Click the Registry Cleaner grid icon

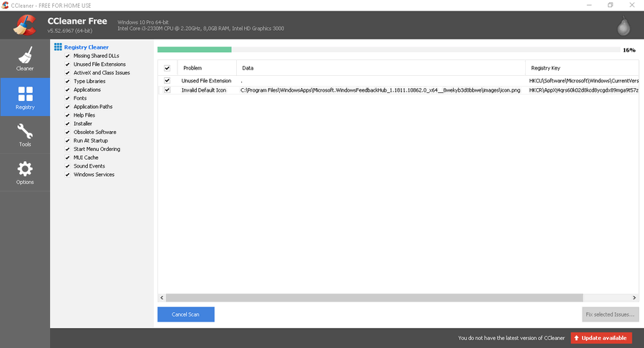click(58, 47)
